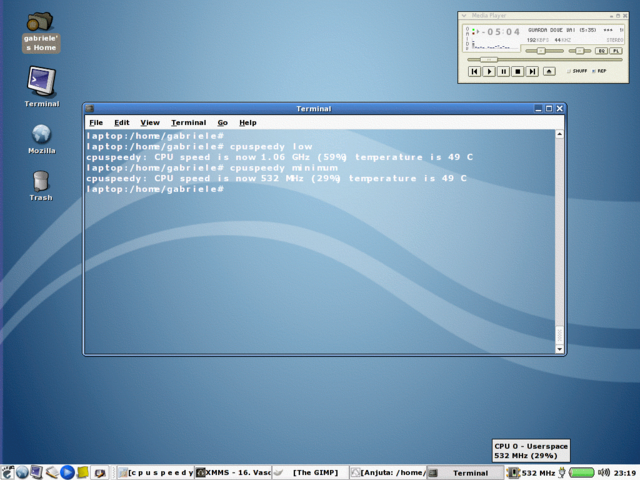The height and width of the screenshot is (480, 640).
Task: Open the volume control speaker icon
Action: pos(603,473)
